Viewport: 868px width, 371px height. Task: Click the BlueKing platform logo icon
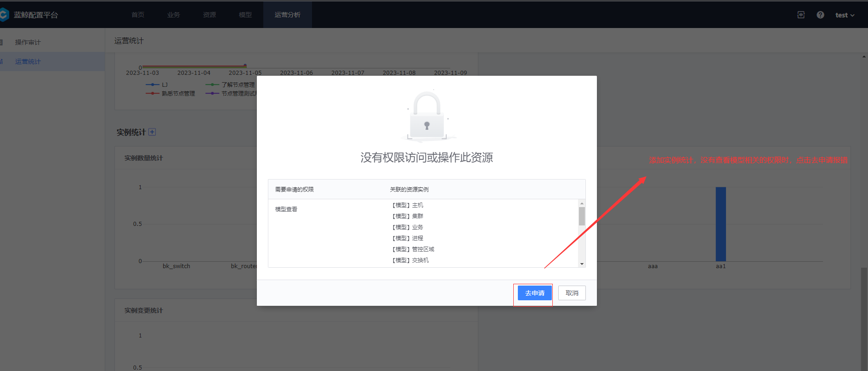(4, 15)
